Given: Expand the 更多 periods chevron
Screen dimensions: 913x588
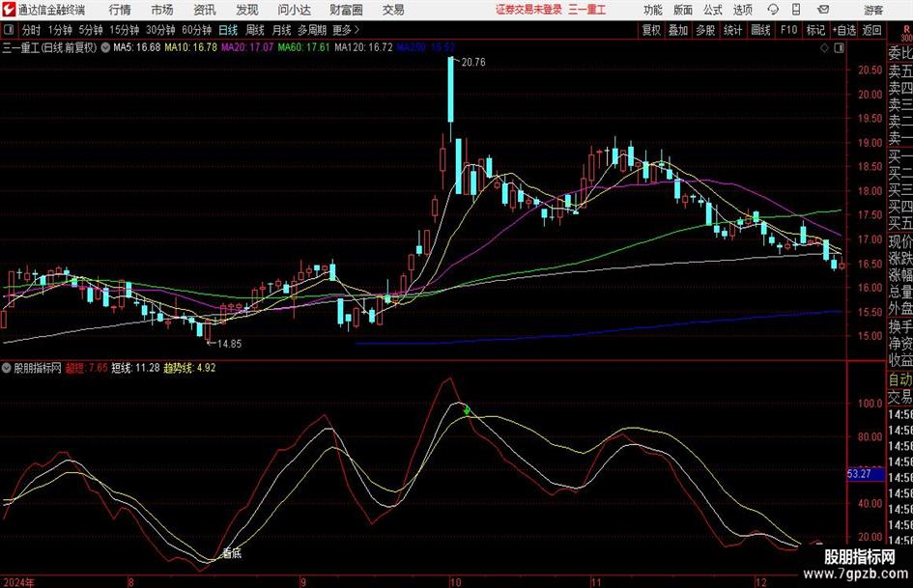Looking at the screenshot, I should tap(347, 30).
